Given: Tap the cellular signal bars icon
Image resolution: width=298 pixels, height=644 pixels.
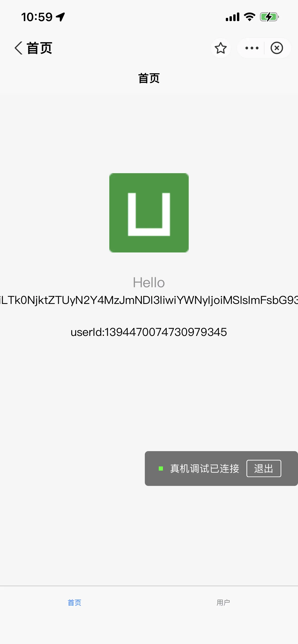Looking at the screenshot, I should [x=233, y=17].
